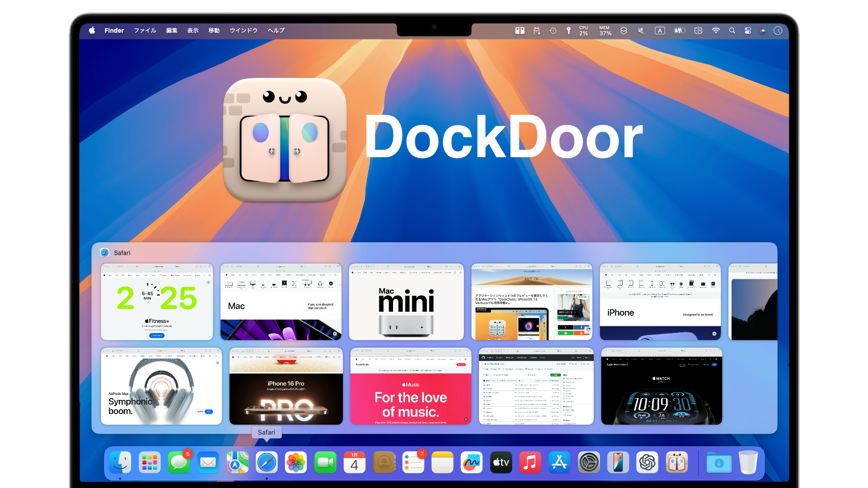Select the Mac page window preview
The height and width of the screenshot is (488, 868).
[281, 302]
